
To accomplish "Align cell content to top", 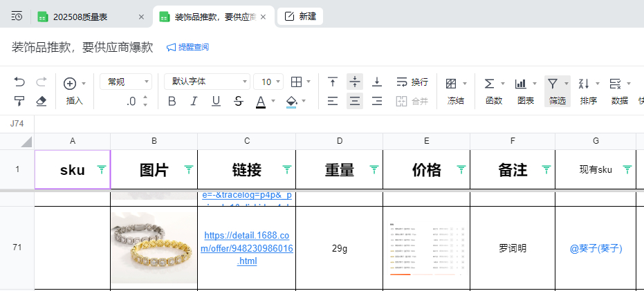I will pos(333,82).
